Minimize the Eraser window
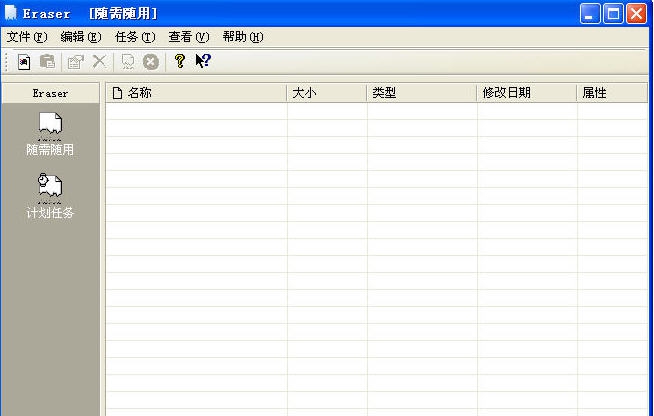Screen dimensions: 654x416 pos(590,14)
